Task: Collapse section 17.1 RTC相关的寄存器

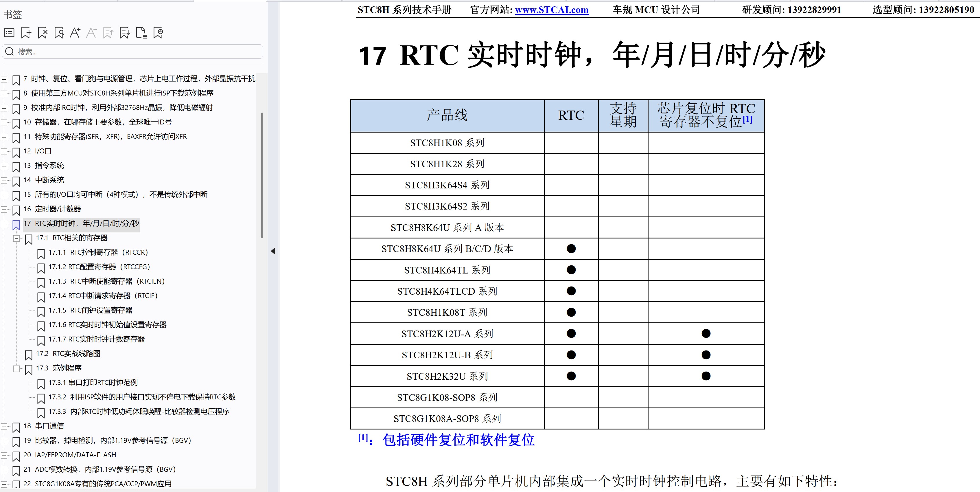Action: pos(16,238)
